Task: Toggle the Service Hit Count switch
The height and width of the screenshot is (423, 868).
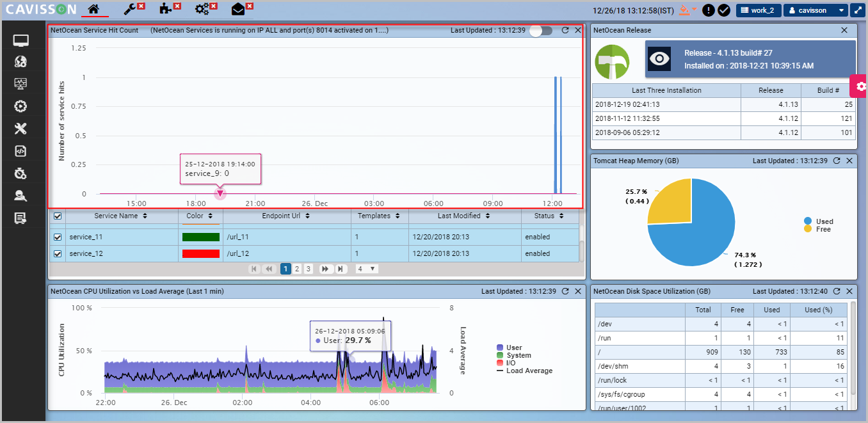Action: [541, 30]
